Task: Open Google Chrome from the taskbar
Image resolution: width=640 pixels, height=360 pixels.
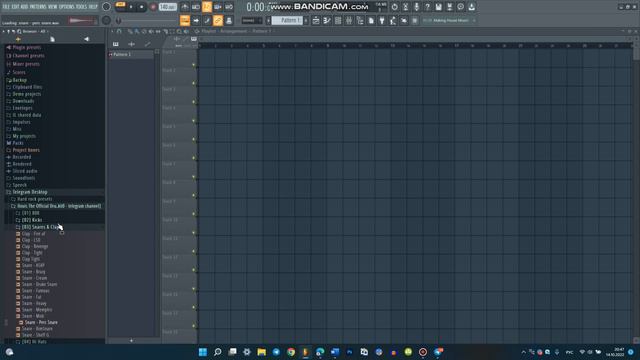Action: point(291,352)
